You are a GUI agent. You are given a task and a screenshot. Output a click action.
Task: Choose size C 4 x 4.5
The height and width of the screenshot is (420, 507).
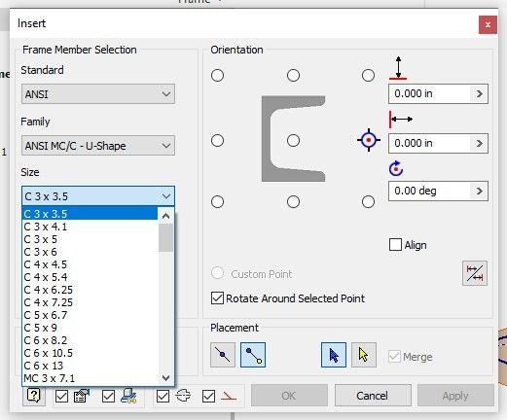tap(91, 264)
